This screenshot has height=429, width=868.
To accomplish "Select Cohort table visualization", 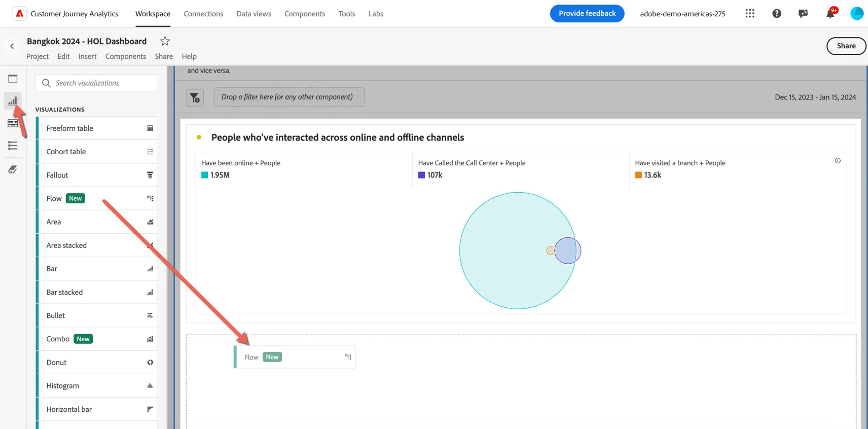I will 97,152.
